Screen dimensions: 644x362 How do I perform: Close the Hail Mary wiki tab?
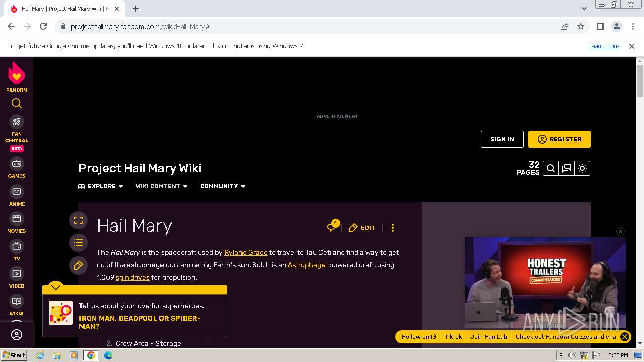117,9
